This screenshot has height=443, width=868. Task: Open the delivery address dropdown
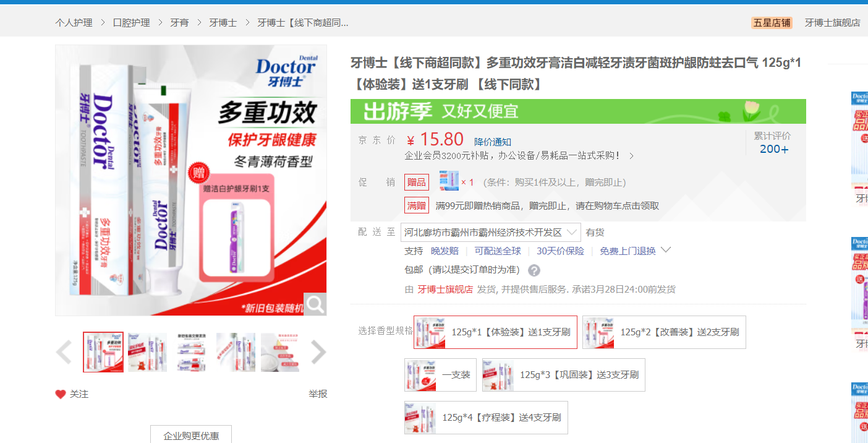(490, 233)
